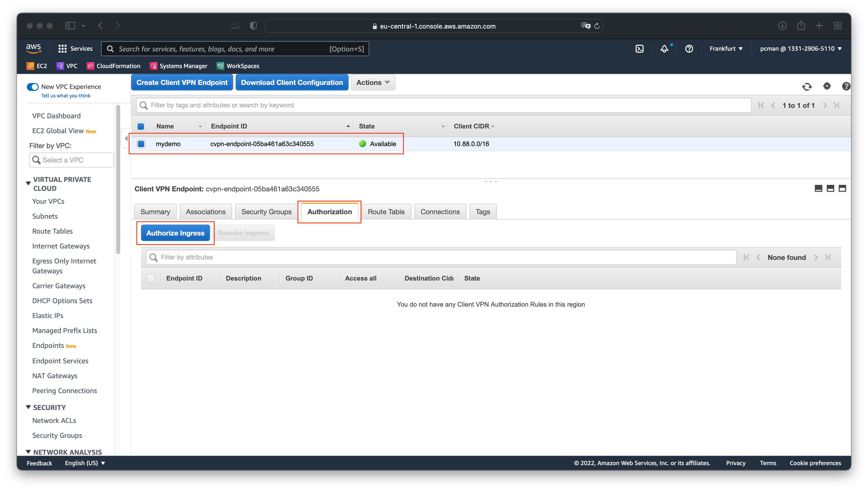Open a new Safari tab

819,26
